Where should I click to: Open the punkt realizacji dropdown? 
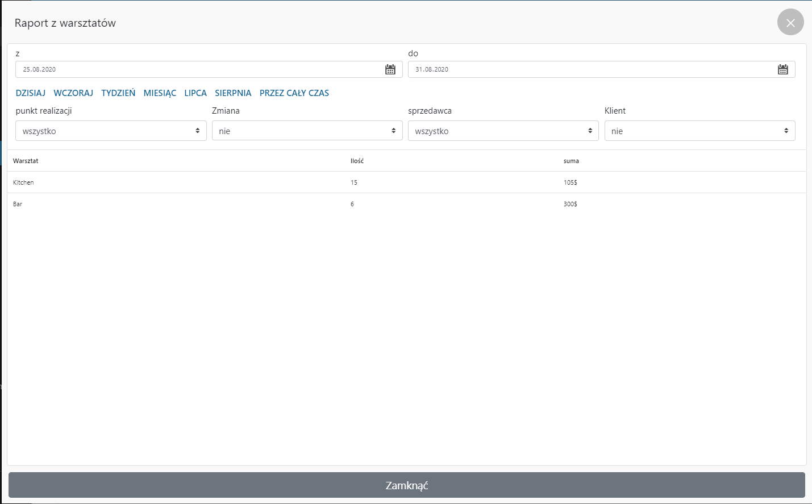click(x=111, y=131)
